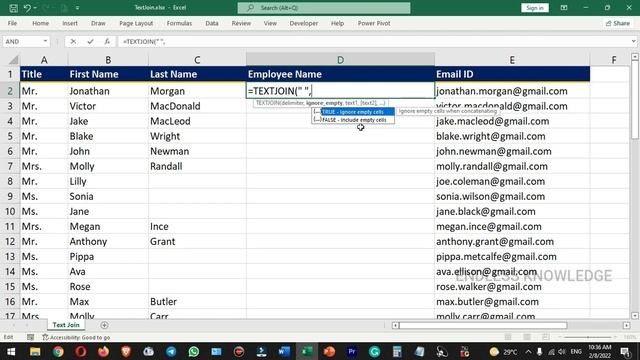Confirm the formula with checkmark icon

coord(90,41)
